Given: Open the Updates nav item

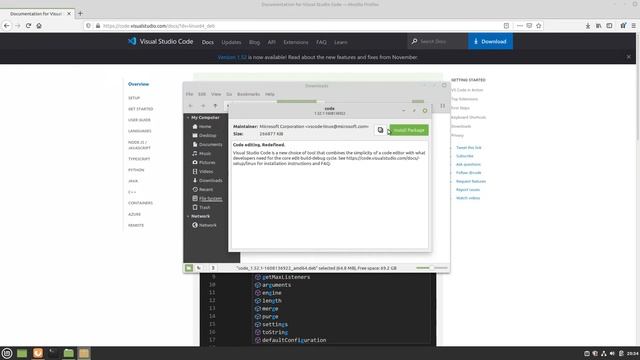Looking at the screenshot, I should 231,42.
